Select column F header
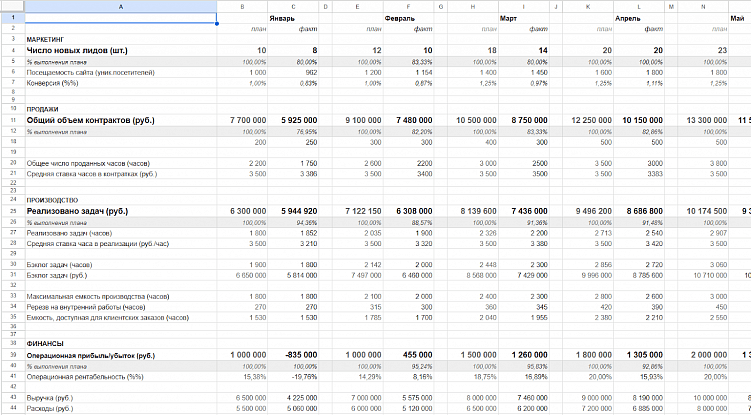The image size is (751, 415). (x=408, y=6)
